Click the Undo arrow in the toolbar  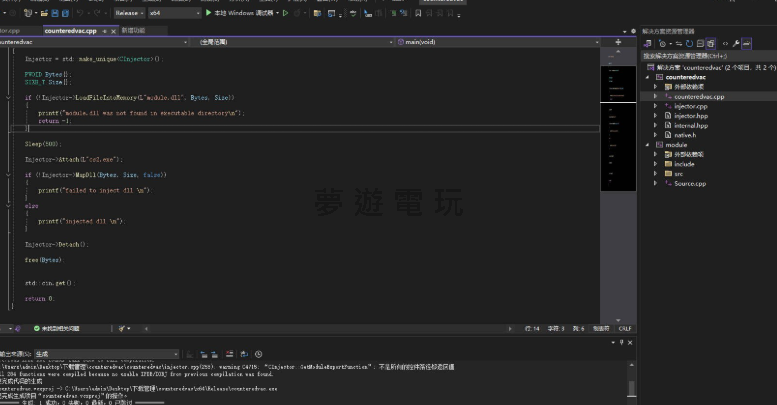80,13
